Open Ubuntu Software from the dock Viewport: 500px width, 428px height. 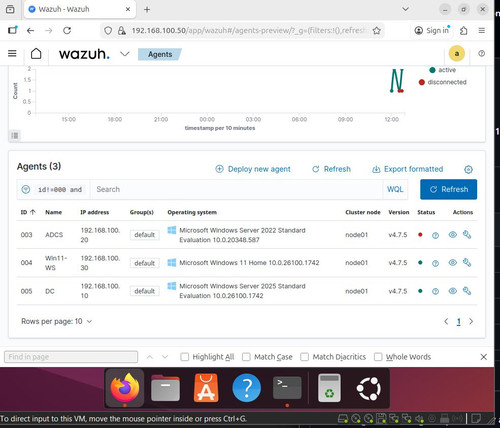coord(206,388)
